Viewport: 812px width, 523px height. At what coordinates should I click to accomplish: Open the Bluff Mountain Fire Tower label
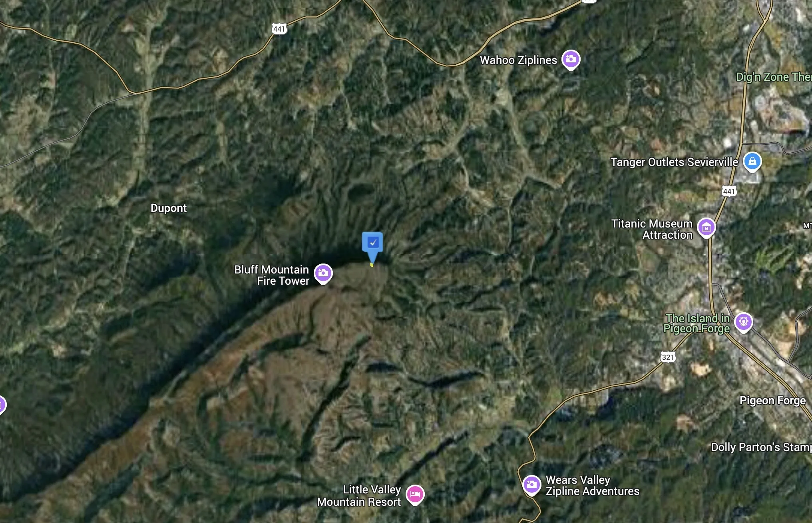(x=272, y=275)
